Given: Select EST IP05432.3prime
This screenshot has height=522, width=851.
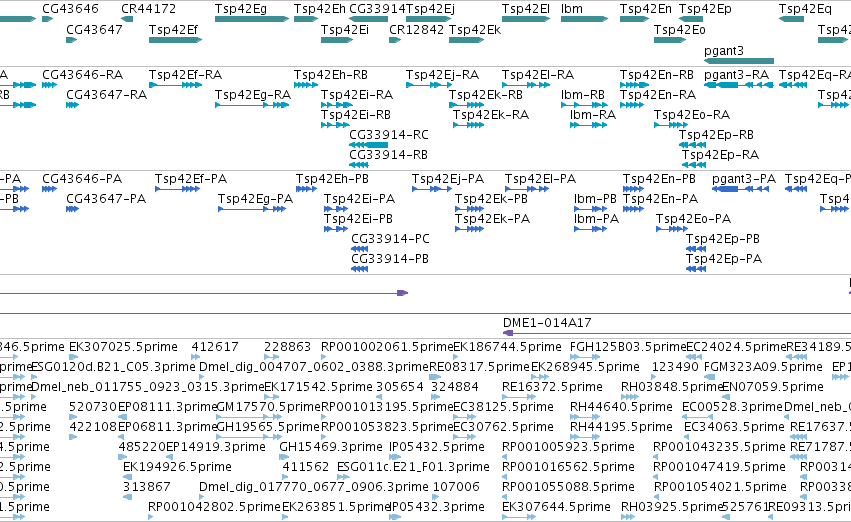Looking at the screenshot, I should pos(437,507).
